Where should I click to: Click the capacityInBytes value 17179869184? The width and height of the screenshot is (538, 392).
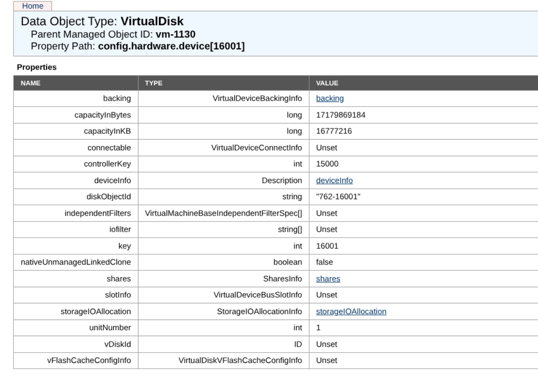click(x=340, y=115)
